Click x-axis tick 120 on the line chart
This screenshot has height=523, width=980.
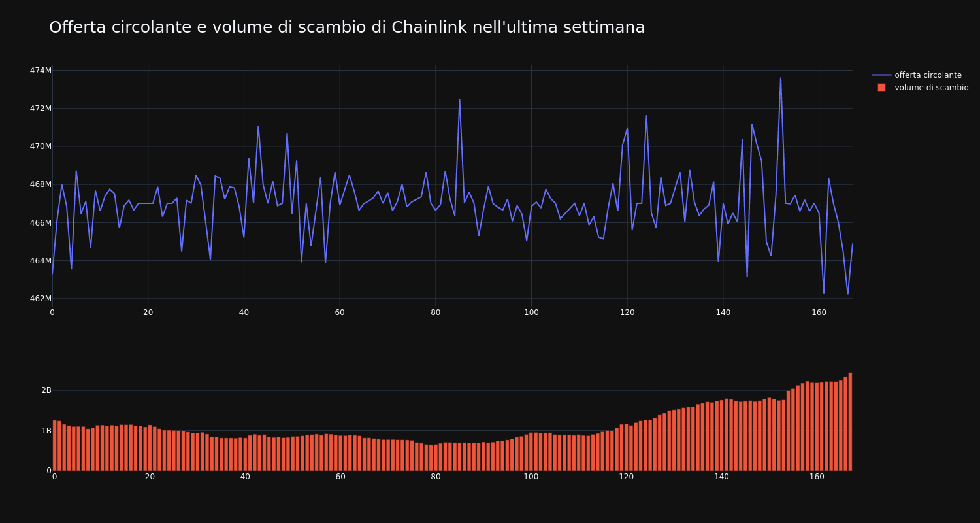tap(627, 312)
